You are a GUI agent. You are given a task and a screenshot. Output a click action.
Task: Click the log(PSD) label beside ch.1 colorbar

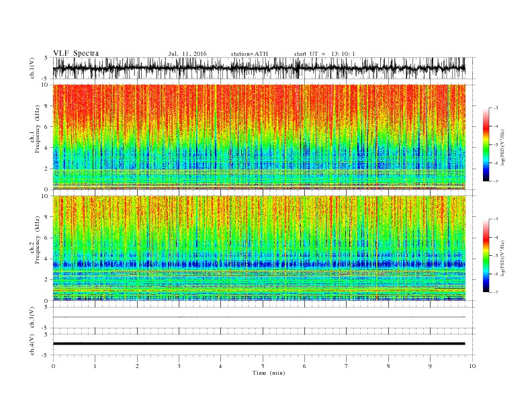tap(502, 147)
